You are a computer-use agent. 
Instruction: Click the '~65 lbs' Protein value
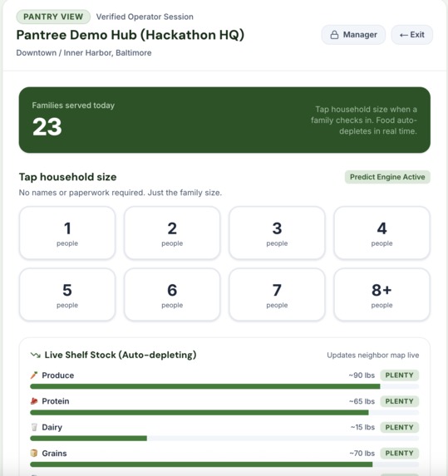(x=362, y=401)
